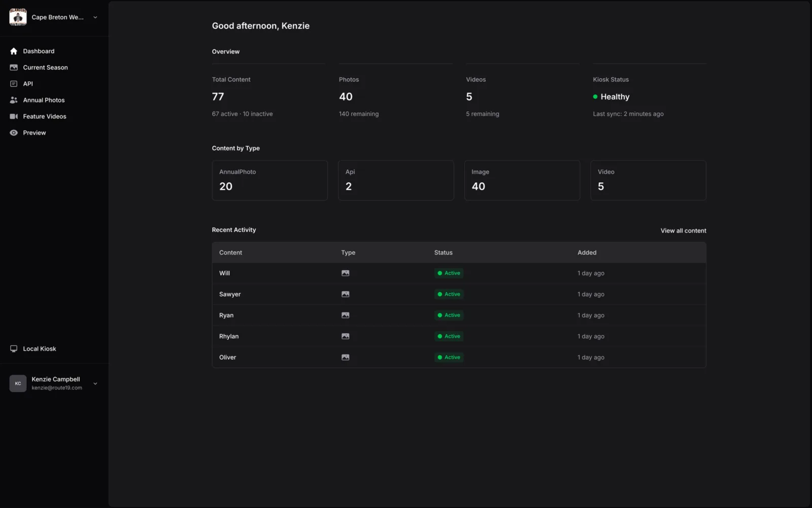Viewport: 812px width, 508px height.
Task: Click the '67 active · 10 inactive' text
Action: tap(242, 114)
